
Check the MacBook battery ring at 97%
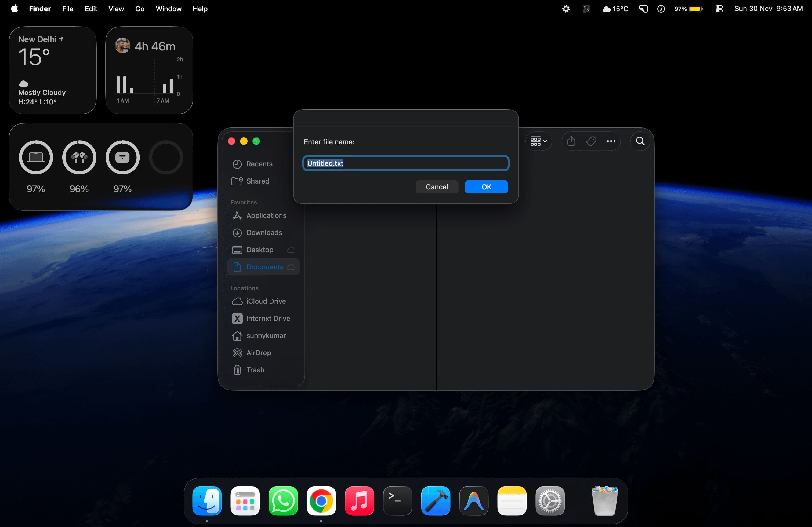pyautogui.click(x=36, y=157)
